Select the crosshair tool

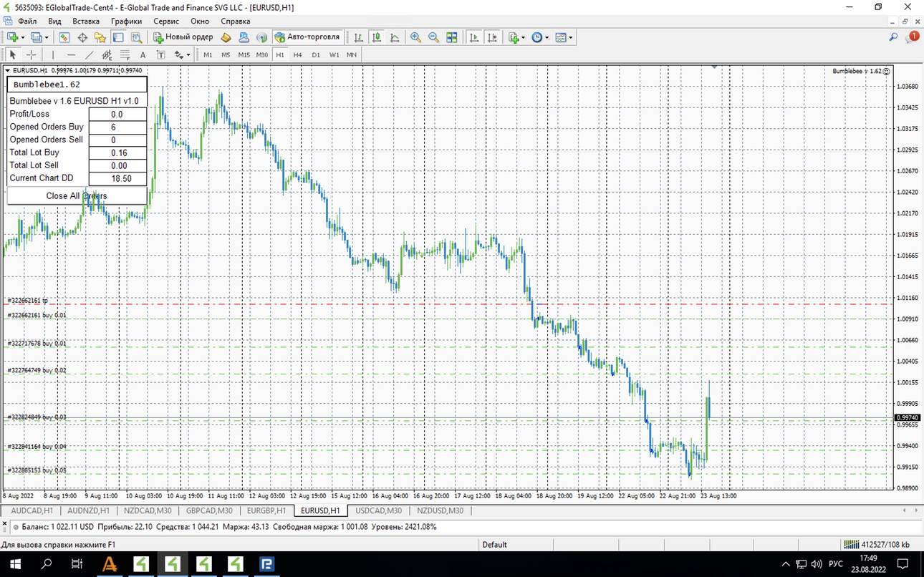tap(32, 54)
